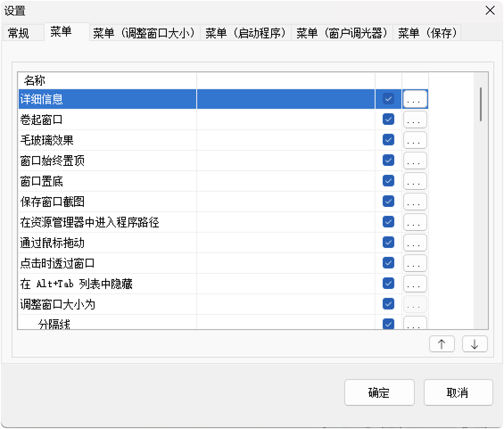Uncheck the 窗口置底 checkbox
Image resolution: width=504 pixels, height=429 pixels.
(388, 181)
